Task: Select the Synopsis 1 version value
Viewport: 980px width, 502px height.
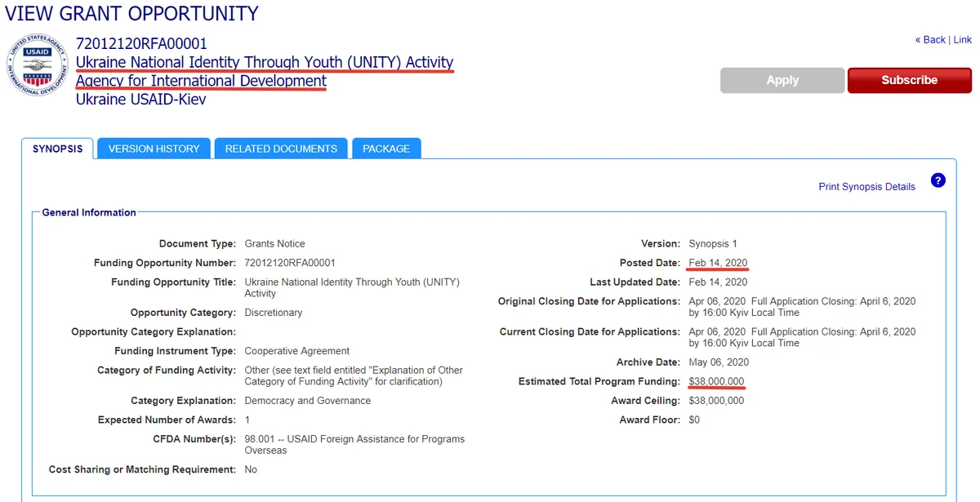Action: tap(713, 244)
